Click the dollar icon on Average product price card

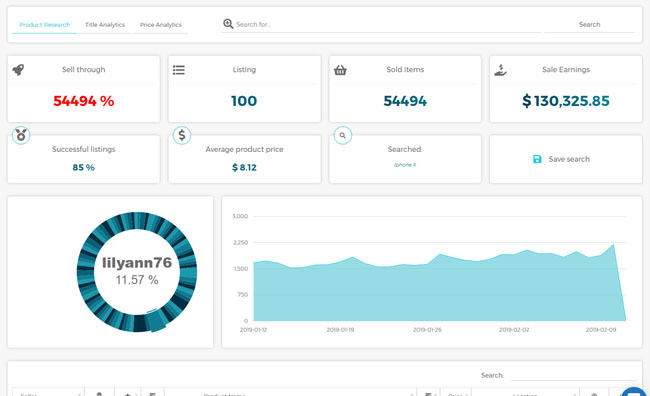point(182,135)
